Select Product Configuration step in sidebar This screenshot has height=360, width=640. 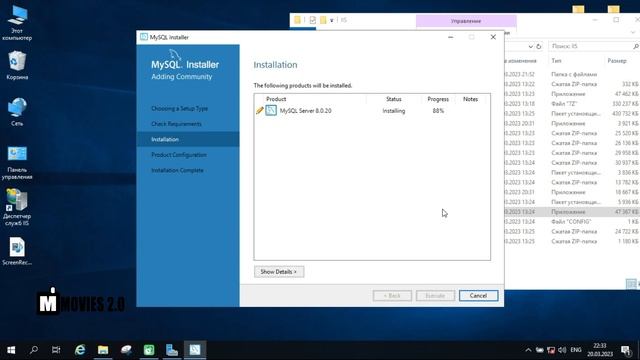(179, 155)
